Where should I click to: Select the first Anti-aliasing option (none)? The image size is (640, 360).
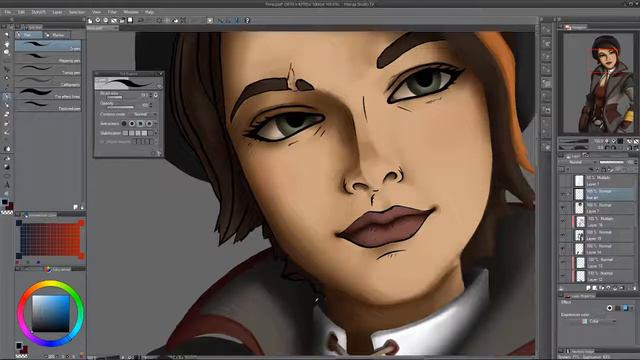[x=124, y=123]
